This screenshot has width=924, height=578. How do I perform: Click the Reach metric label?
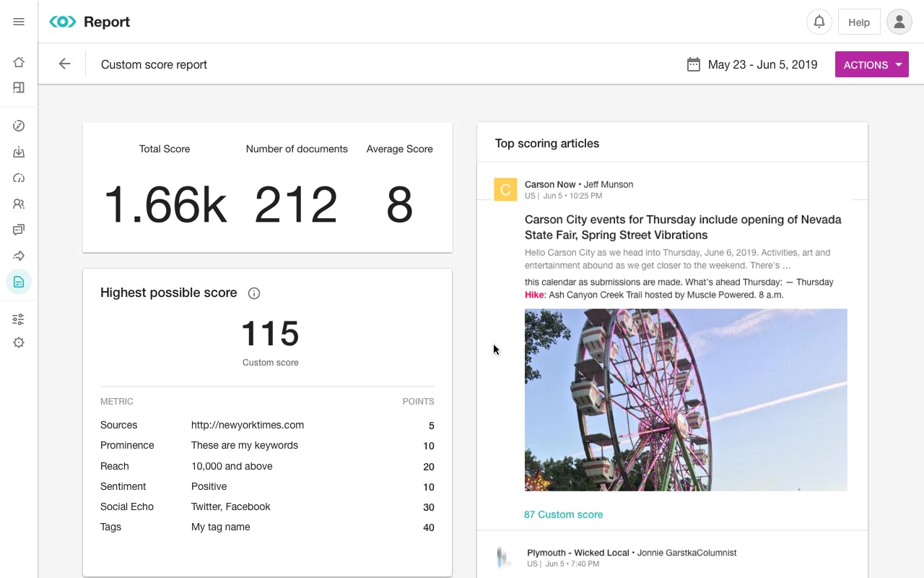pyautogui.click(x=115, y=466)
